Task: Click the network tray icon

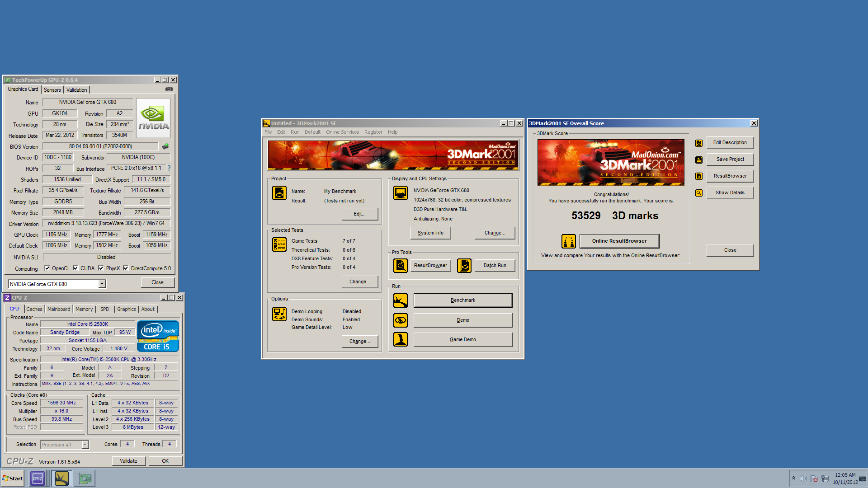Action: (825, 479)
